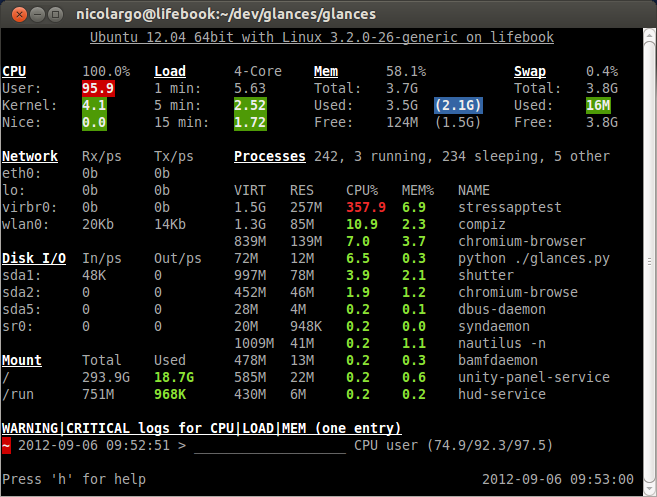The height and width of the screenshot is (497, 657).
Task: Click the 1 min load value 5.63
Action: [x=250, y=88]
